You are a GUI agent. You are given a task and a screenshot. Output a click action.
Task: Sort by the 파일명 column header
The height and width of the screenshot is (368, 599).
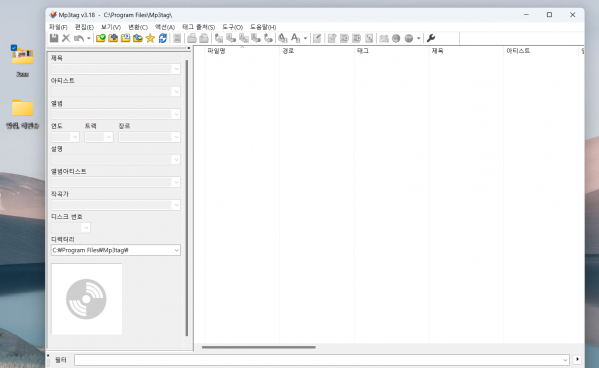coord(242,51)
